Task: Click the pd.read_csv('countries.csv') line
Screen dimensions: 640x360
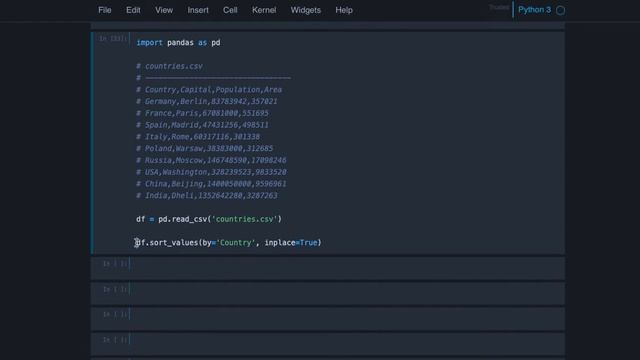Action: point(209,219)
